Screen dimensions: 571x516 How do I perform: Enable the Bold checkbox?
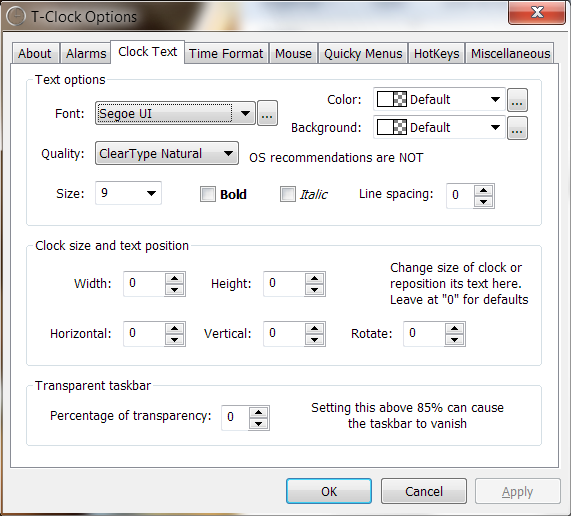[208, 194]
